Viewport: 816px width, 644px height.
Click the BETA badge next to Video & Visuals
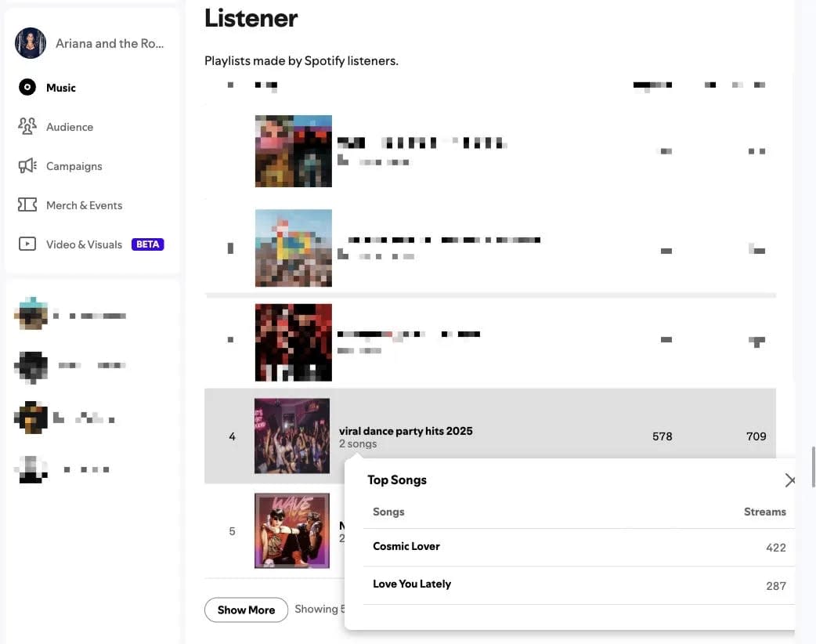click(x=148, y=244)
